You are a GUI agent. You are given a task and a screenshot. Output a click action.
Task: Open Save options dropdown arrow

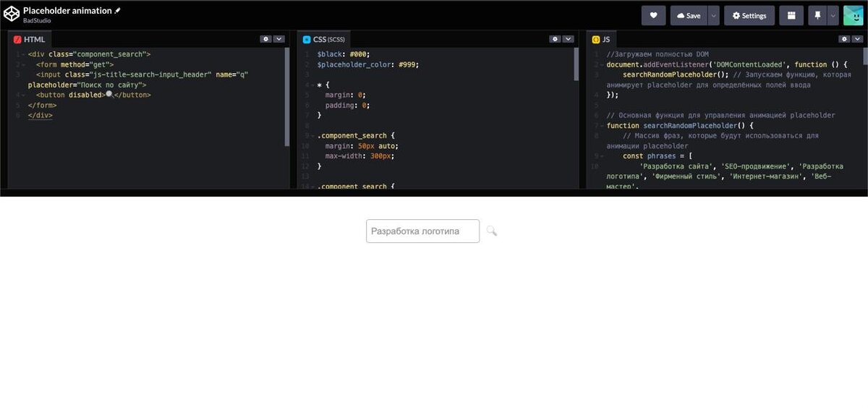(x=714, y=15)
